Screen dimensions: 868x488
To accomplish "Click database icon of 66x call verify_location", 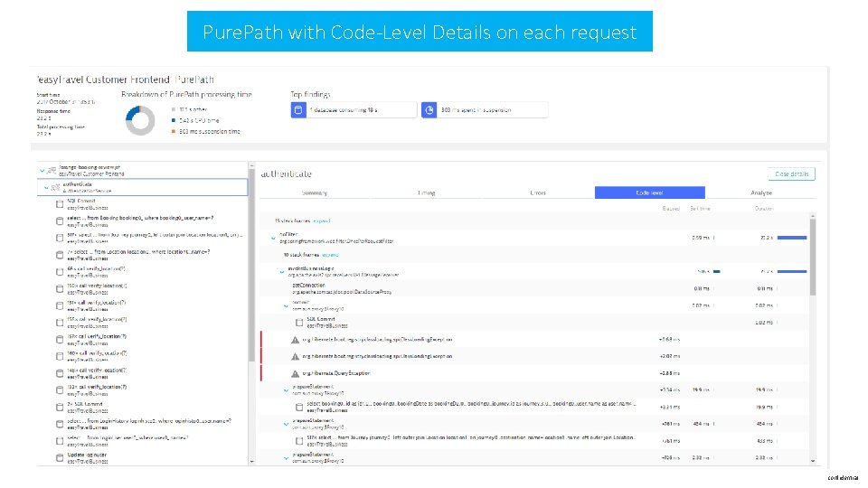I will coord(60,272).
